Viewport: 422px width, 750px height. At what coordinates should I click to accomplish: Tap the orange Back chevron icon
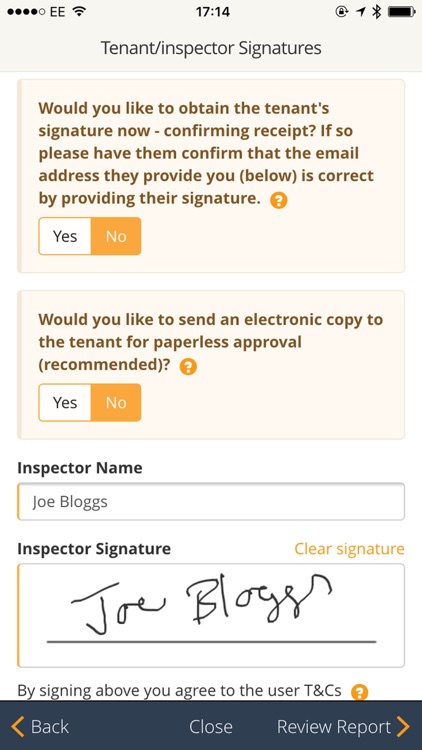tap(17, 727)
